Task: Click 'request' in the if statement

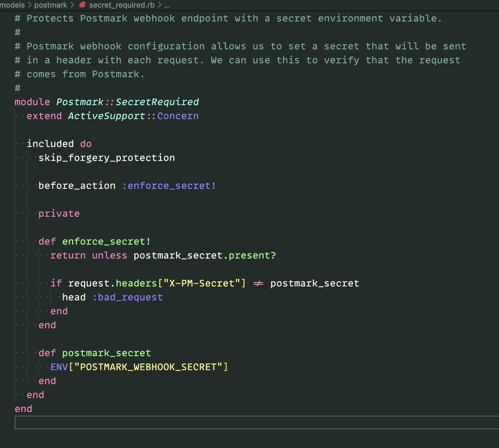Action: [x=89, y=283]
